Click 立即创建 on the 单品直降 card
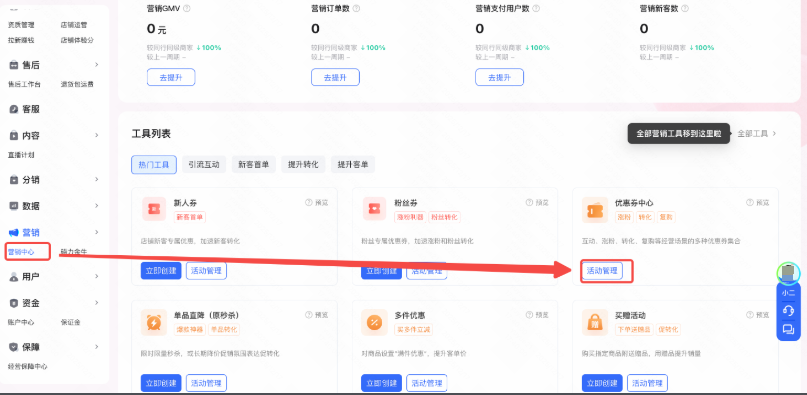This screenshot has height=395, width=807. click(161, 383)
